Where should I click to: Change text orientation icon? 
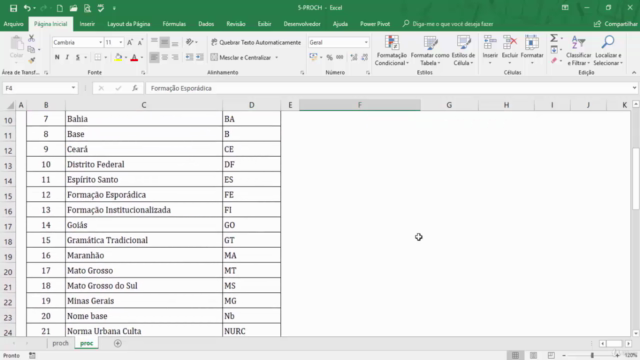click(189, 42)
